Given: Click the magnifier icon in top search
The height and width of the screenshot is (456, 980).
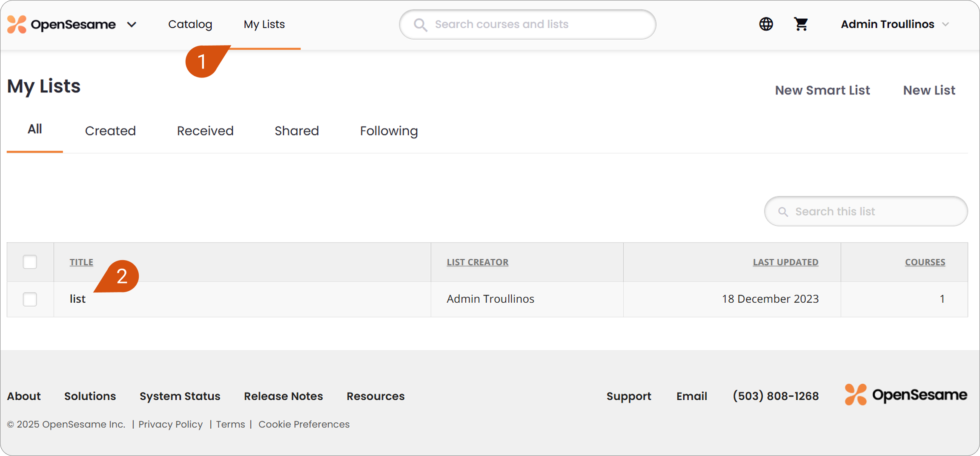Looking at the screenshot, I should click(420, 25).
